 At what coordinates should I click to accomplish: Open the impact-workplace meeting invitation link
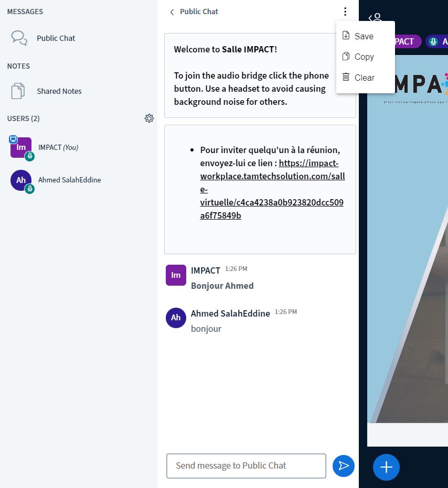tap(272, 189)
